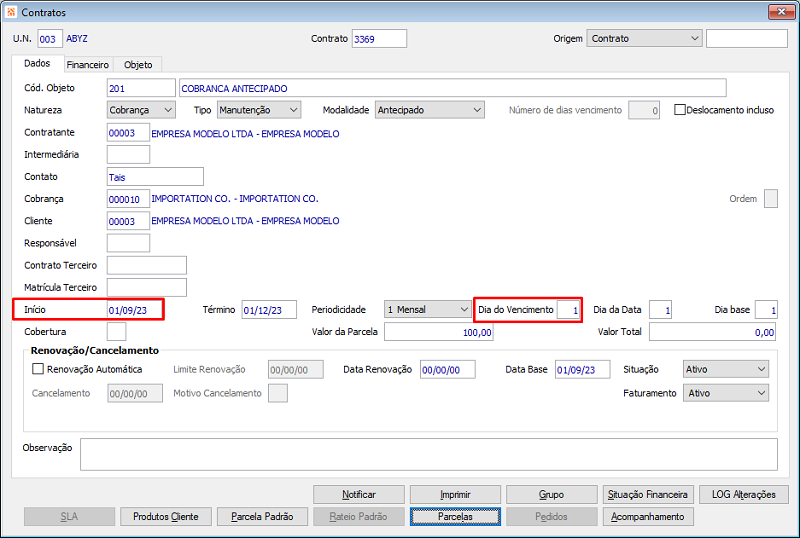800x538 pixels.
Task: Click the Dia do Vencimento field
Action: pos(568,310)
